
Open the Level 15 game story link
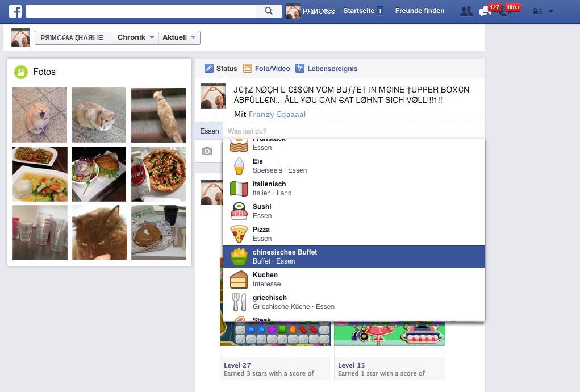tap(352, 365)
